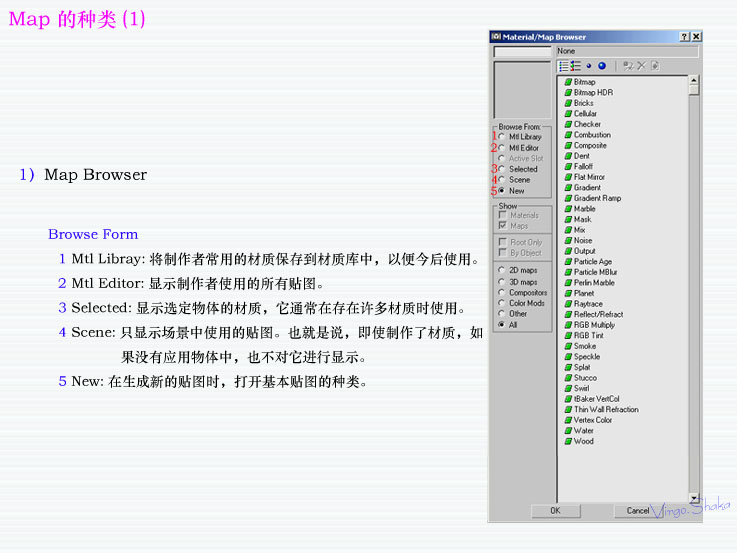Screen dimensions: 737x553
Task: Filter list to Compositors
Action: [x=502, y=293]
